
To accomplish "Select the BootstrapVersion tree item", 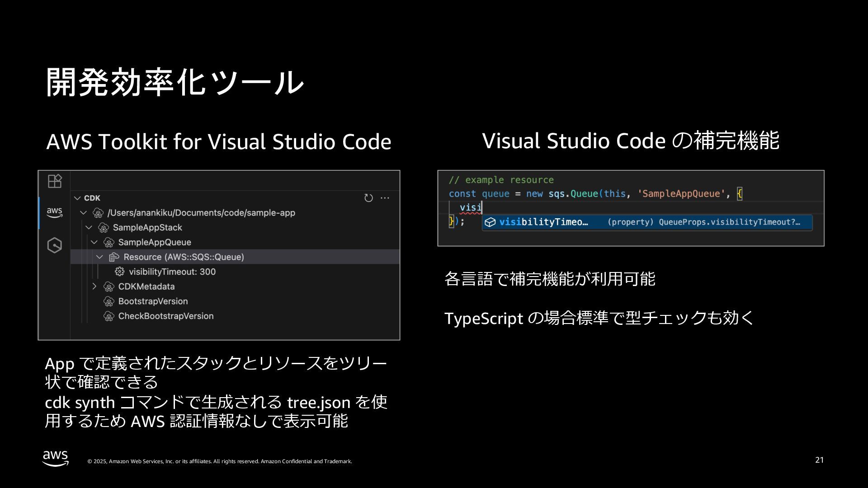I will click(x=235, y=301).
